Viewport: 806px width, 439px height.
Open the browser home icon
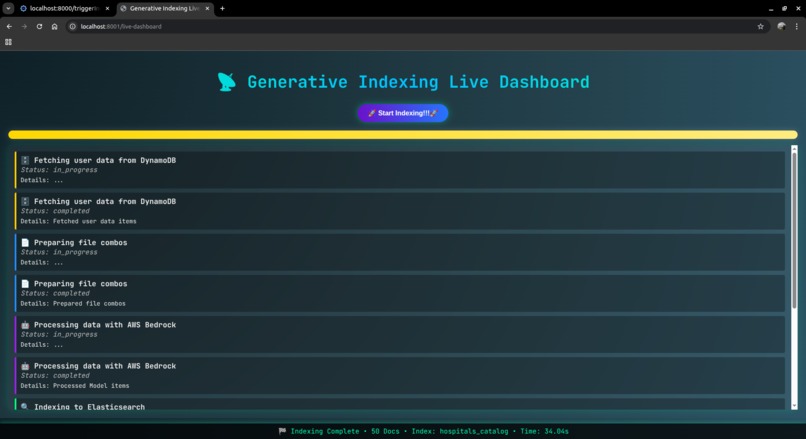54,26
